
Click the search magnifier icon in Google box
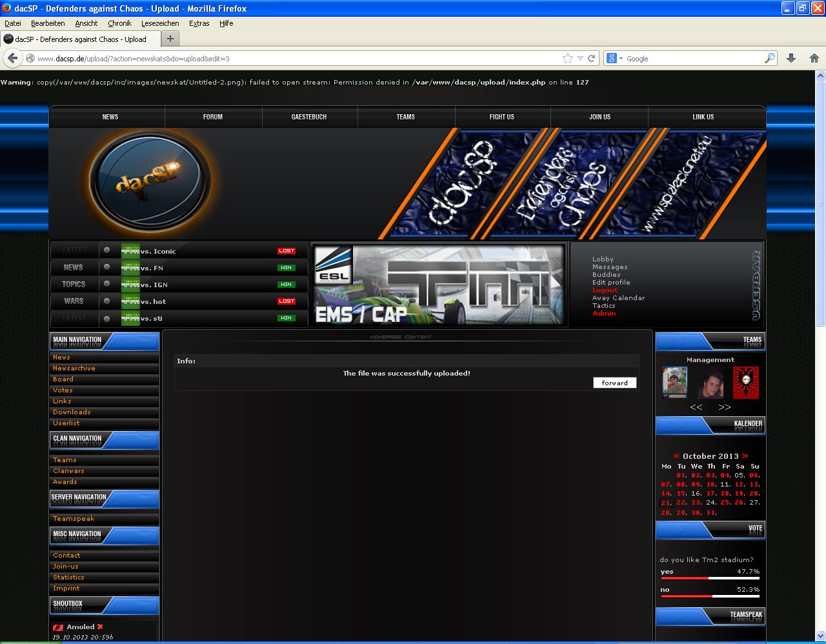[x=769, y=58]
